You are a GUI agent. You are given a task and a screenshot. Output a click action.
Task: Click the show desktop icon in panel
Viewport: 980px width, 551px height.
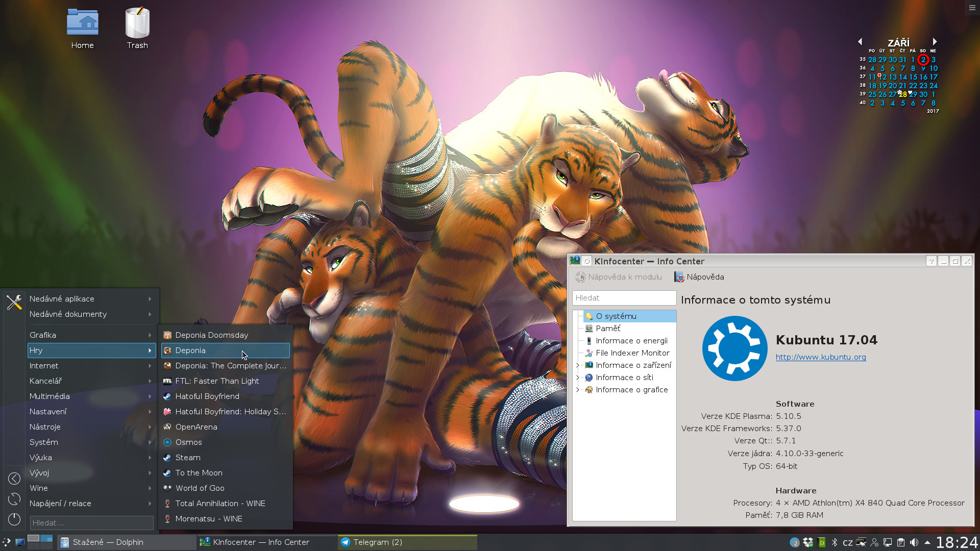(19, 542)
